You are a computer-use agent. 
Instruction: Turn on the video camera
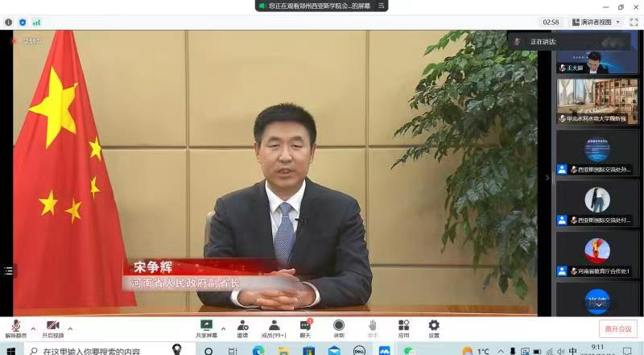(52, 327)
